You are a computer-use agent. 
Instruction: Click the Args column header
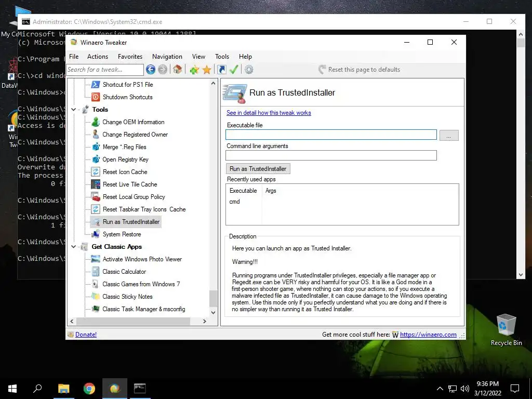tap(271, 191)
